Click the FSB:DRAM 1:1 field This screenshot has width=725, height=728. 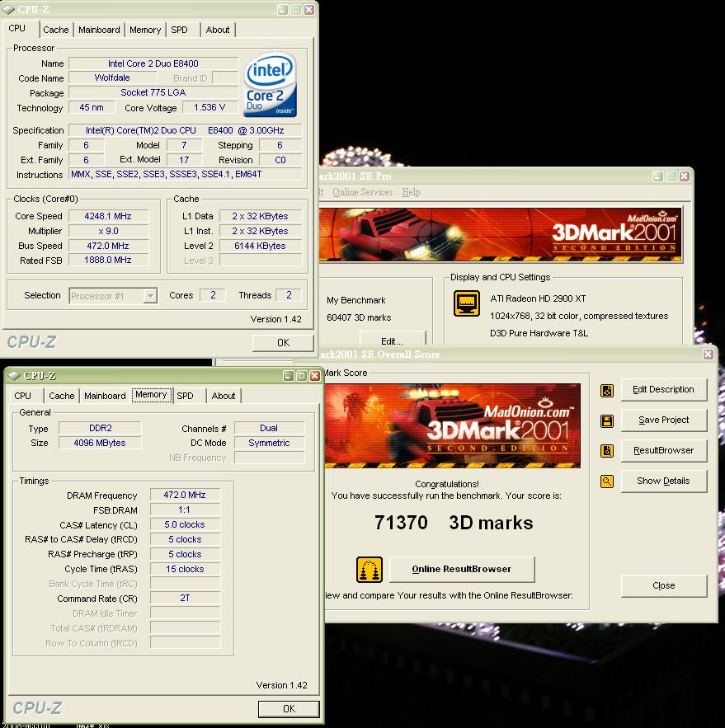(x=185, y=510)
